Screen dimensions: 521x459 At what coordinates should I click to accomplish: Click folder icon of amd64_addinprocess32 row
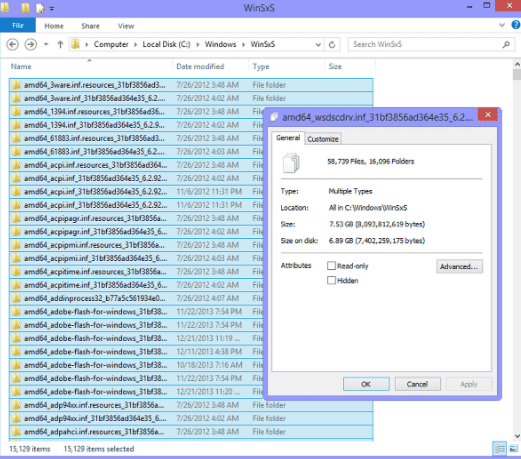point(16,298)
